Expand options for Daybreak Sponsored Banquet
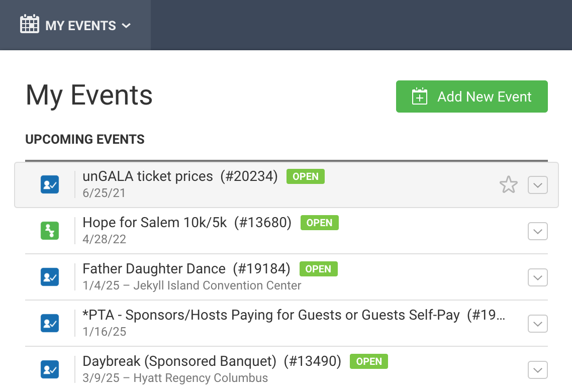 pos(537,370)
